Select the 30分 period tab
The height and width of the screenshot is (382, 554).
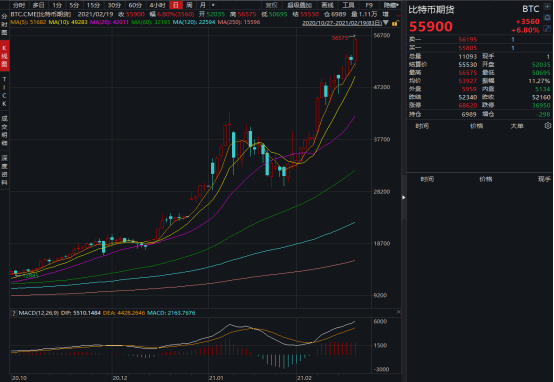[114, 5]
